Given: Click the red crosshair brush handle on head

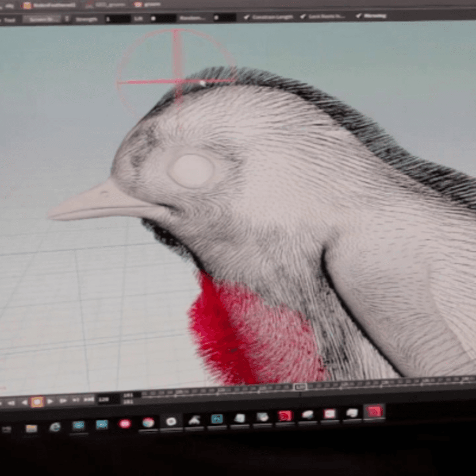Looking at the screenshot, I should point(176,81).
